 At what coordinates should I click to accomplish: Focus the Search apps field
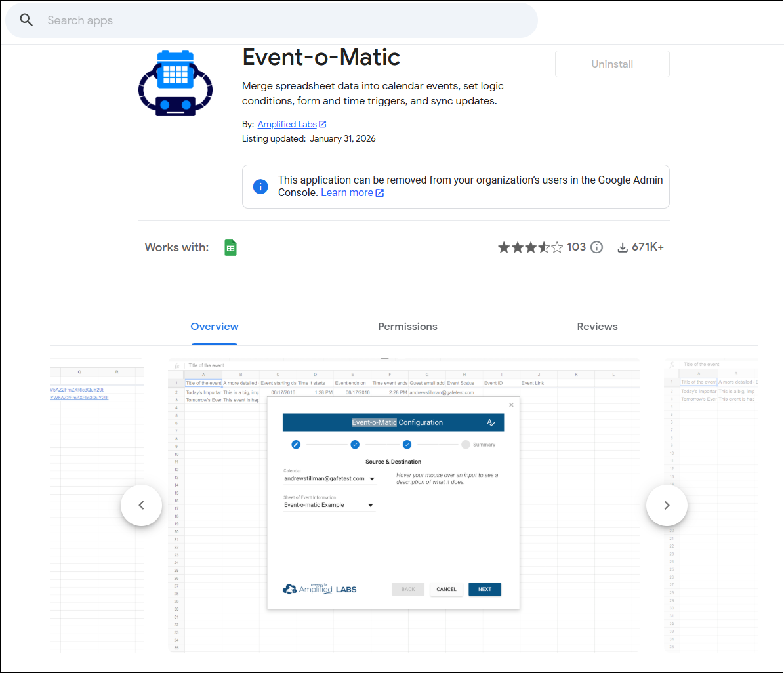click(272, 20)
